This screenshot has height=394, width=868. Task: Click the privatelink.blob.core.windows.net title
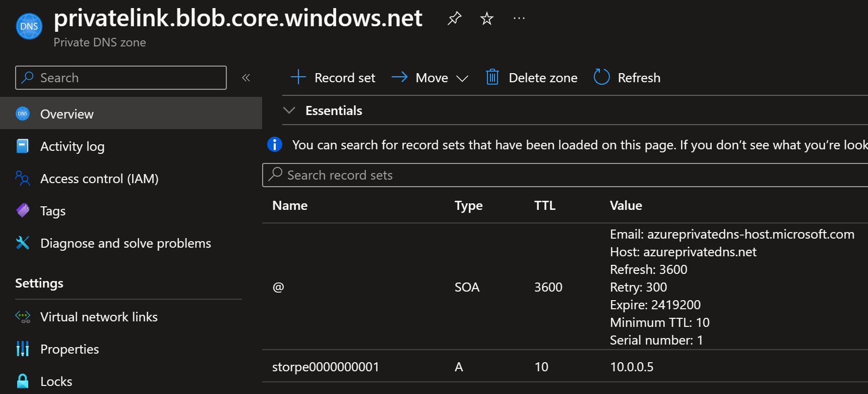tap(238, 19)
